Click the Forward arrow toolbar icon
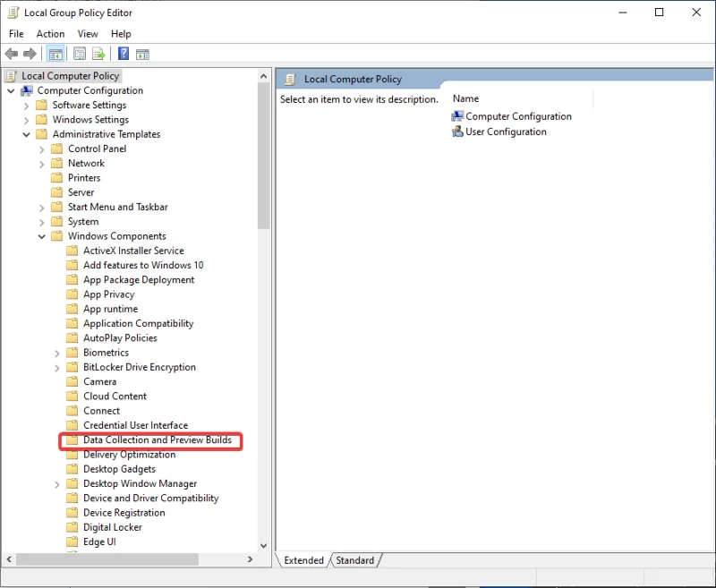The image size is (716, 588). click(30, 54)
